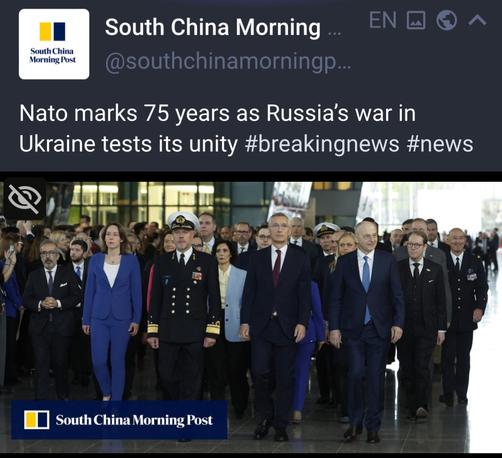Open the NATO officials photo attachment
502x458 pixels.
point(251,317)
